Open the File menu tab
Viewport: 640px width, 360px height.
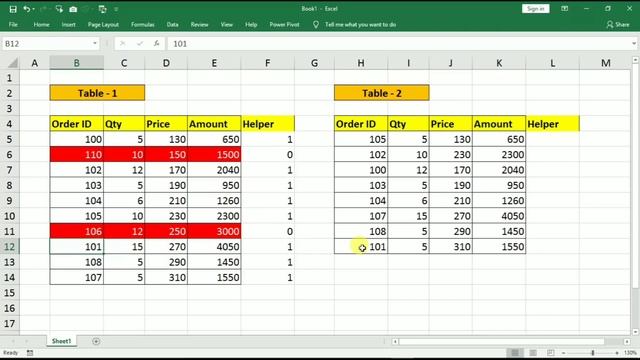pos(13,24)
